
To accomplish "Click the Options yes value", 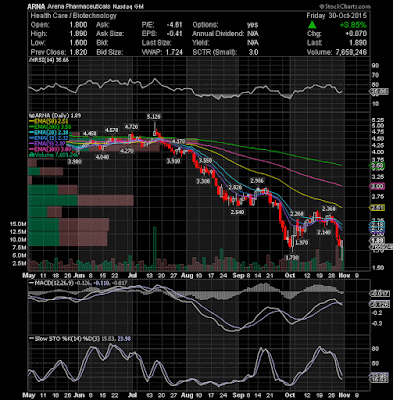I will (252, 25).
